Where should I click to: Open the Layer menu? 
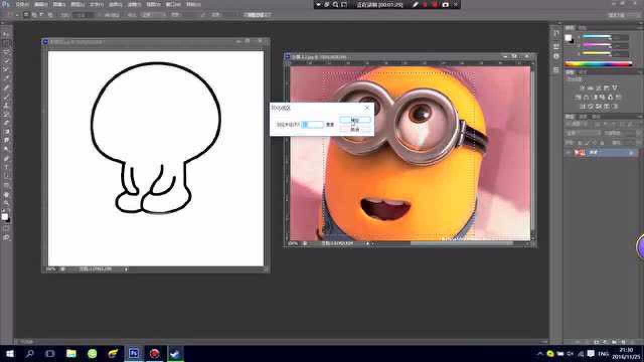click(x=77, y=4)
